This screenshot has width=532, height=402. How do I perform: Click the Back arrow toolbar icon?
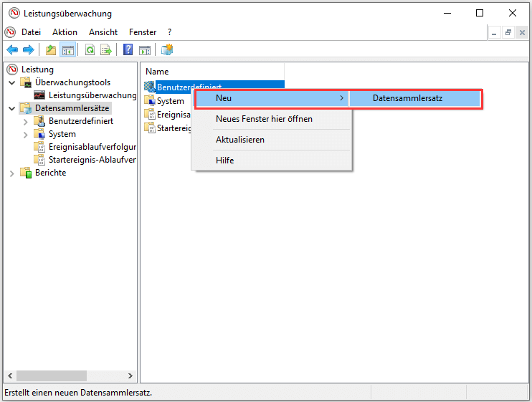[12, 49]
